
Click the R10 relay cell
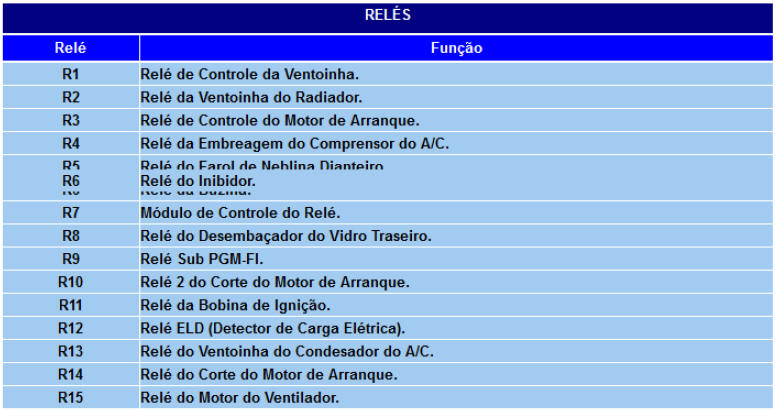pyautogui.click(x=70, y=282)
